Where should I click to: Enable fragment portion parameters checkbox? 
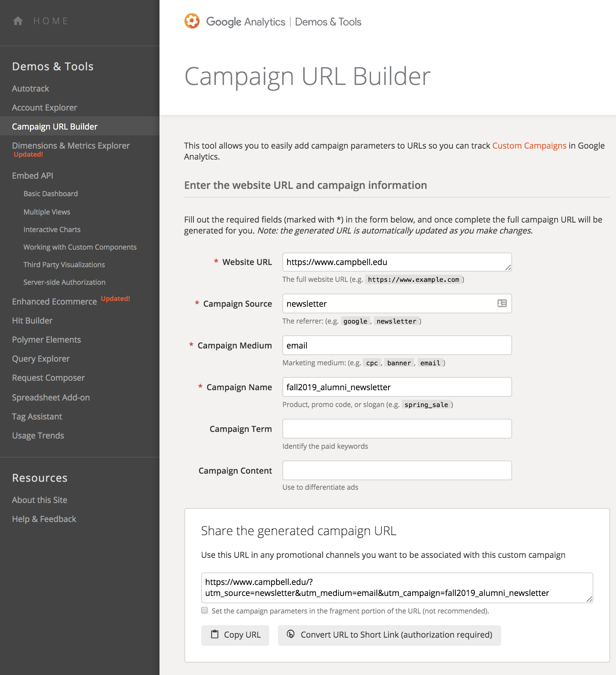coord(204,610)
